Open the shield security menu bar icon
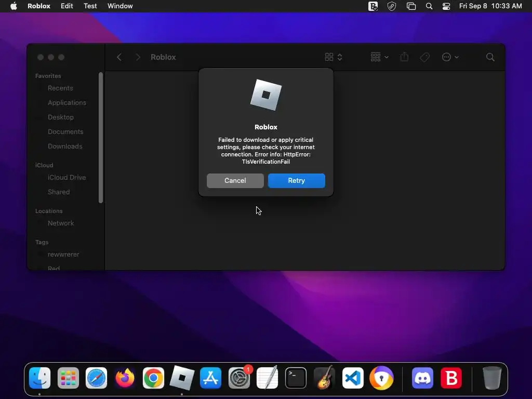The height and width of the screenshot is (399, 532). point(392,6)
